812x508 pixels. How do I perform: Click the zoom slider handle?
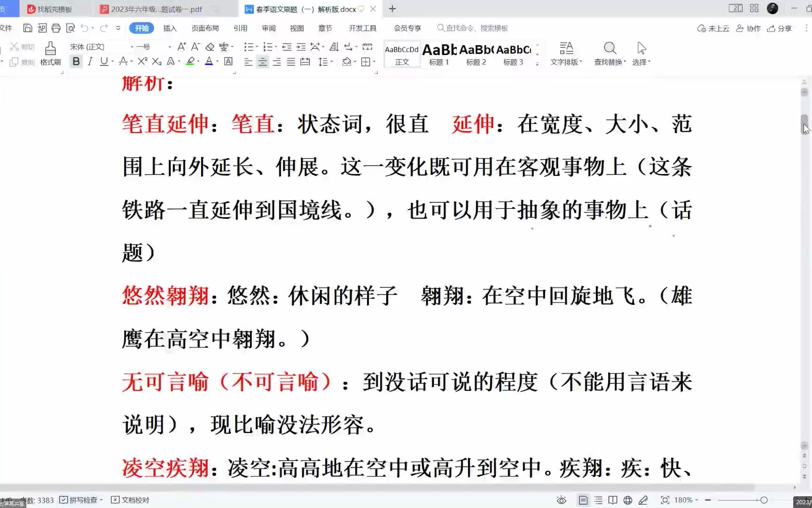[764, 500]
